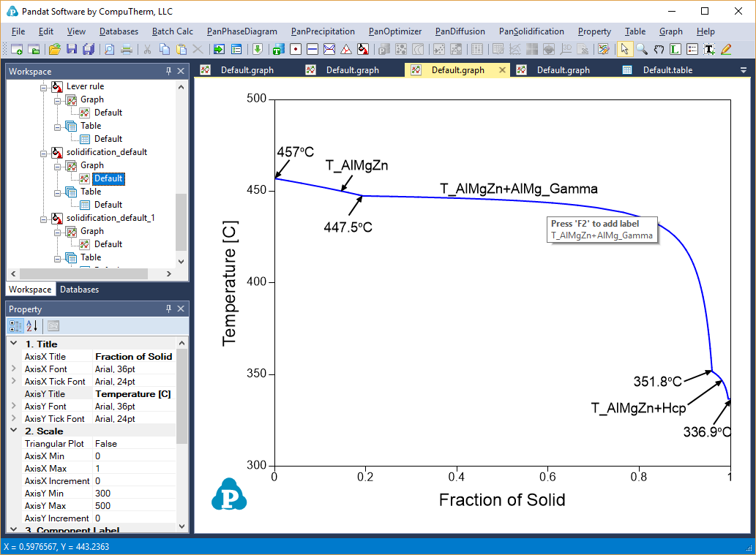Click the load database icon with T
Viewport: 756px width, 555px height.
(277, 49)
